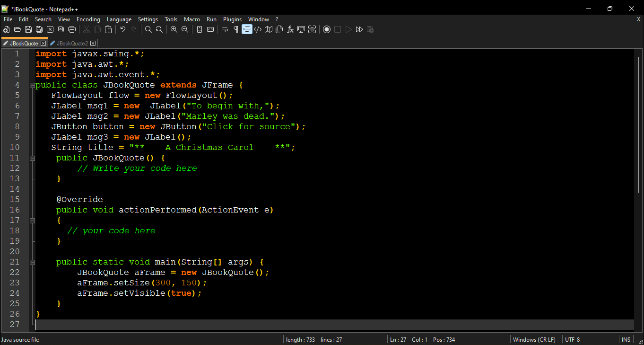Viewport: 644px width, 345px height.
Task: Open the Run menu
Action: 212,19
